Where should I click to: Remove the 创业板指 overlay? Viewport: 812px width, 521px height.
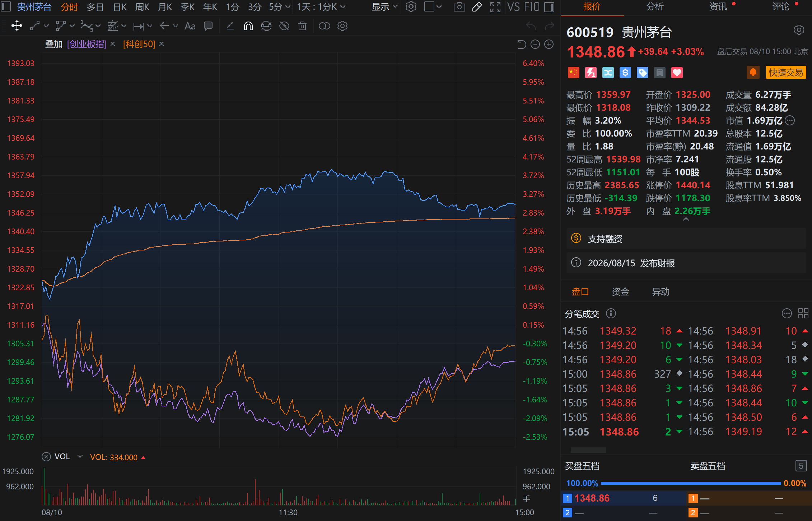click(x=113, y=44)
